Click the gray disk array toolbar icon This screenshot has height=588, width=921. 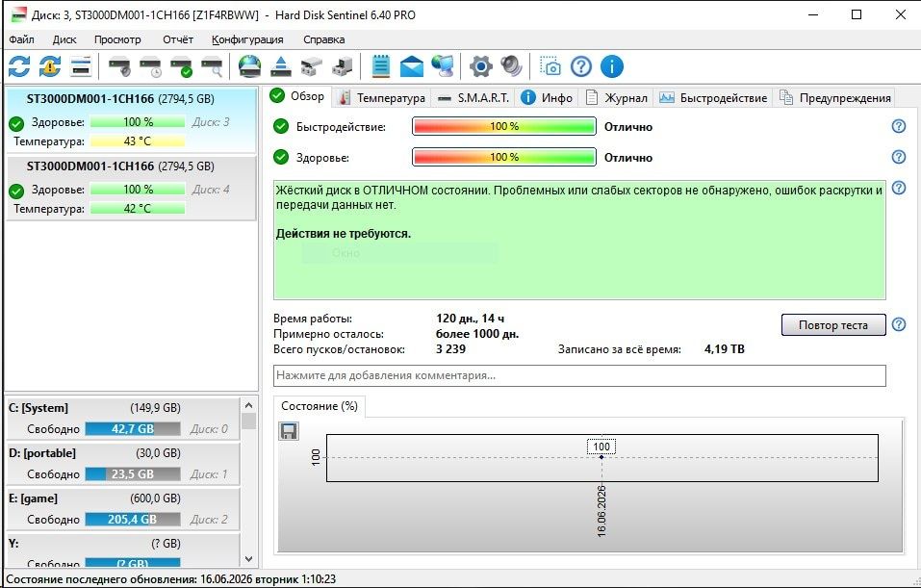click(x=311, y=66)
